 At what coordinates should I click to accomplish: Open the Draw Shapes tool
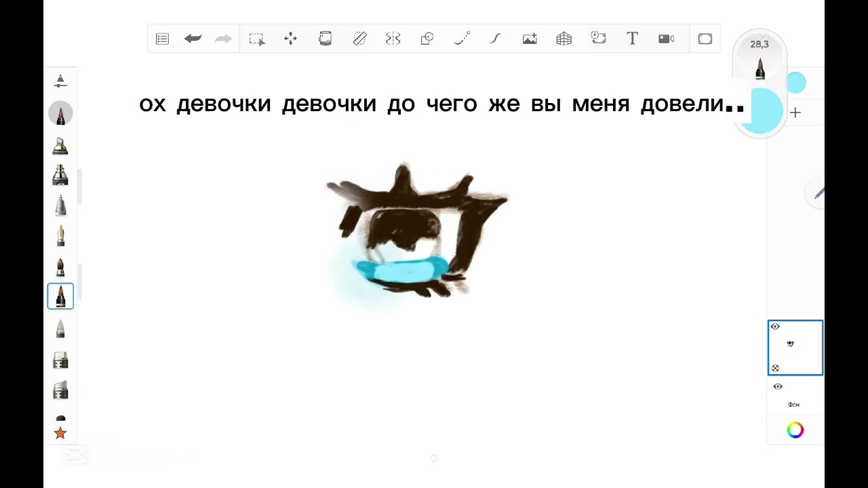point(427,39)
